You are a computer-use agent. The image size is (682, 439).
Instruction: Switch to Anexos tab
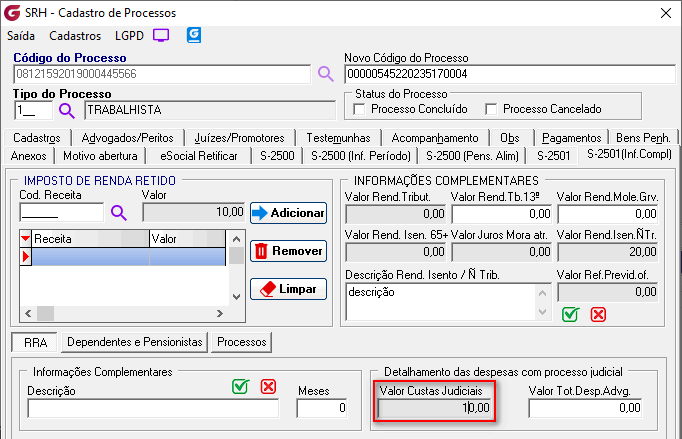pyautogui.click(x=28, y=156)
